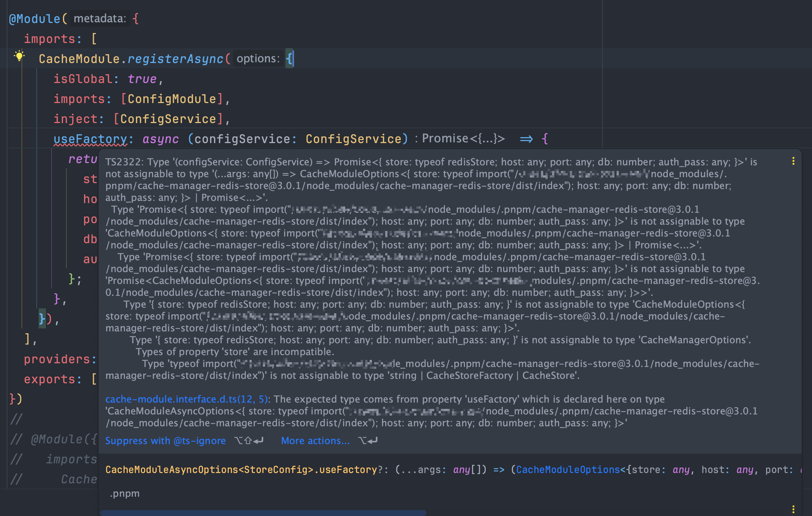Click the 'options:' inlay parameter hint

pyautogui.click(x=258, y=59)
